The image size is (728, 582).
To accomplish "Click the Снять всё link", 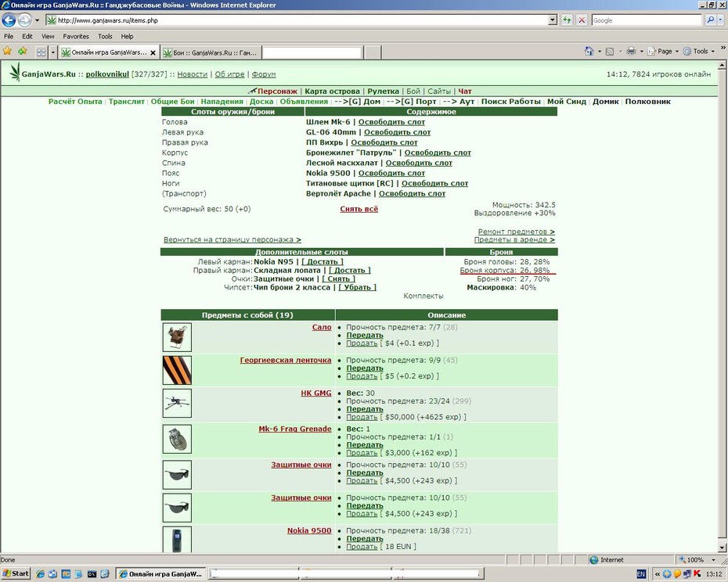I will [x=359, y=209].
